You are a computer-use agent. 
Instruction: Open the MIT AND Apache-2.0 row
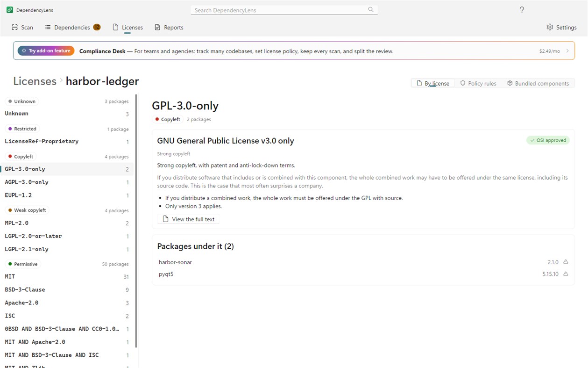(67, 342)
